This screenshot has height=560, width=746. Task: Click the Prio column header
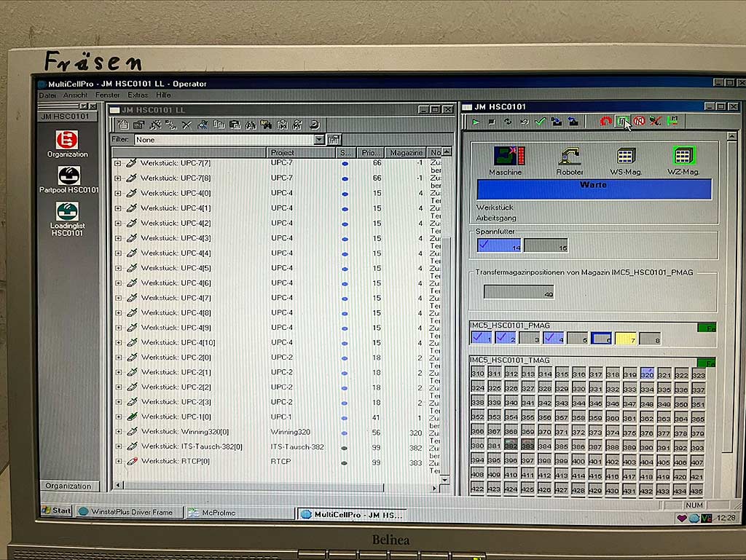coord(370,153)
